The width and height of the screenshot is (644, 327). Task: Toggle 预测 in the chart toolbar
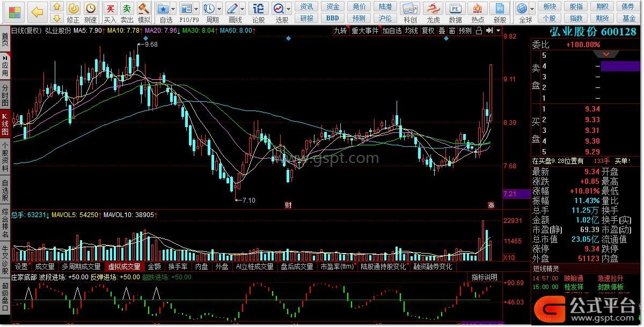pyautogui.click(x=465, y=31)
